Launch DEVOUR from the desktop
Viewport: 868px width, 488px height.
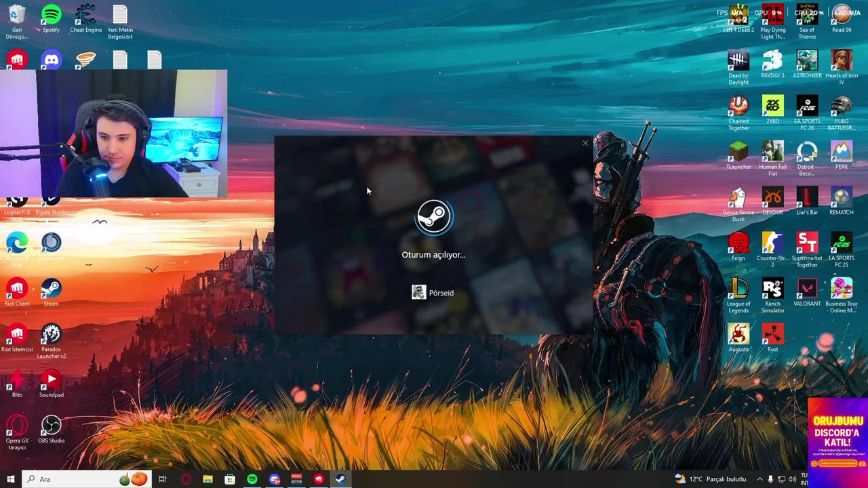[x=772, y=201]
